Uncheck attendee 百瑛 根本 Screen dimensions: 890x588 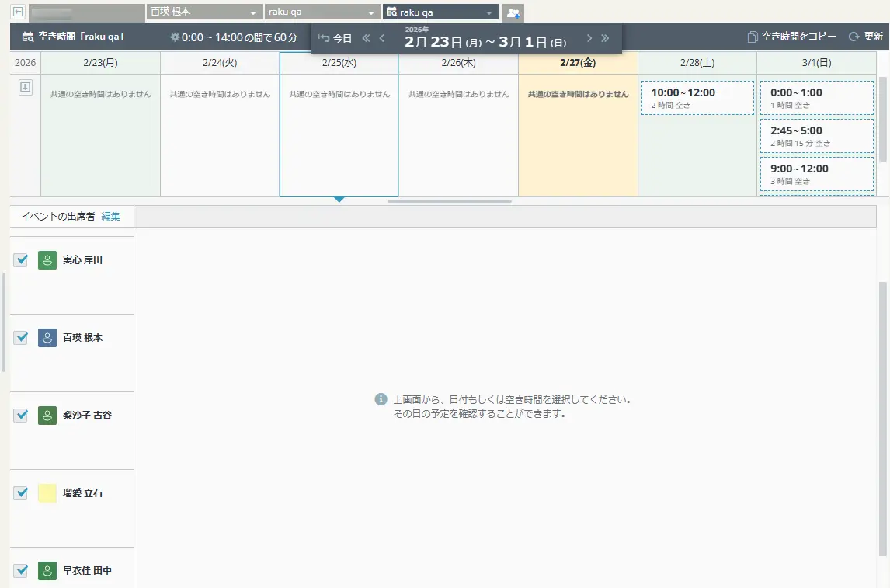tap(21, 338)
